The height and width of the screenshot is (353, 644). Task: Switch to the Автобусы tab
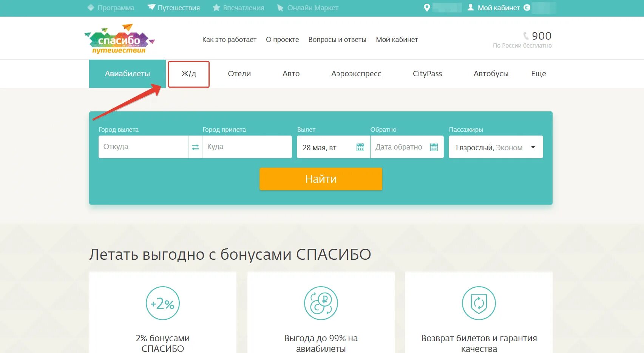pos(491,74)
